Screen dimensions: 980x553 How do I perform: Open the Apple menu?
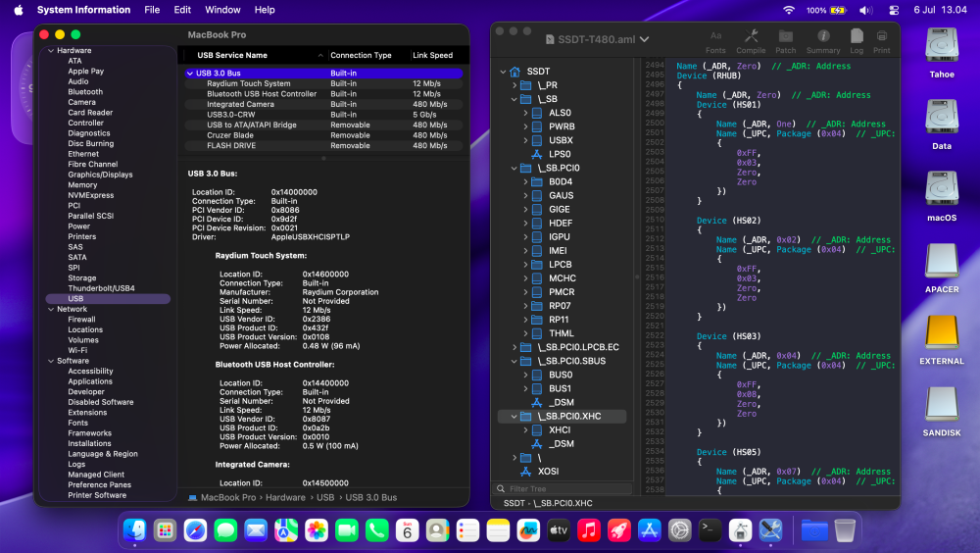pos(18,10)
